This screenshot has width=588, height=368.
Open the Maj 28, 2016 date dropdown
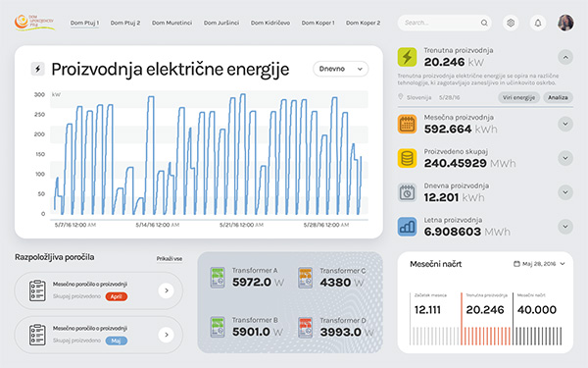[539, 264]
